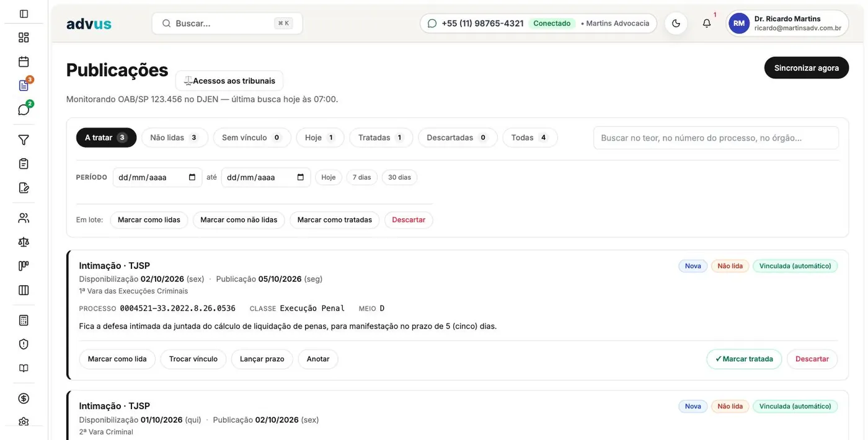Click the period end date field
Screen dimensions: 868x440
point(266,177)
